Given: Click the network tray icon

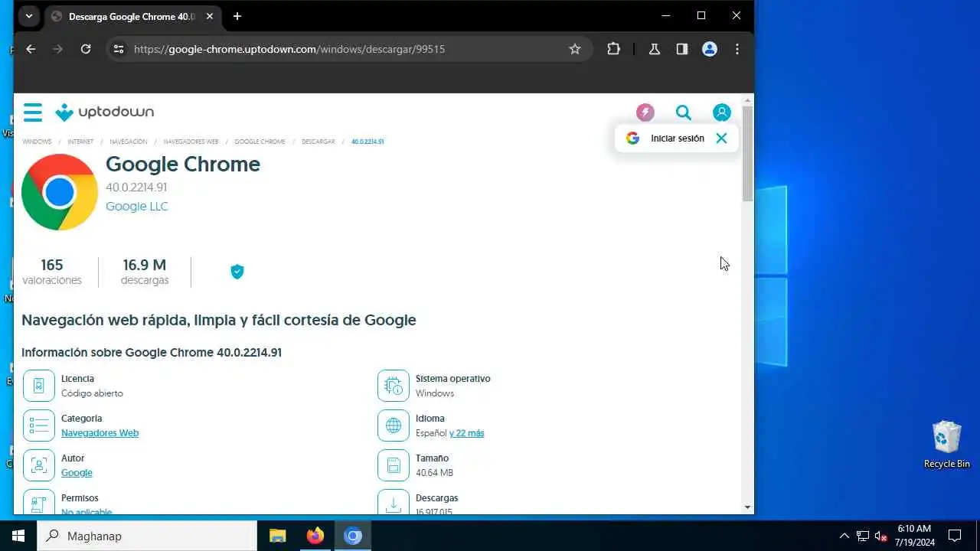Looking at the screenshot, I should pyautogui.click(x=863, y=536).
